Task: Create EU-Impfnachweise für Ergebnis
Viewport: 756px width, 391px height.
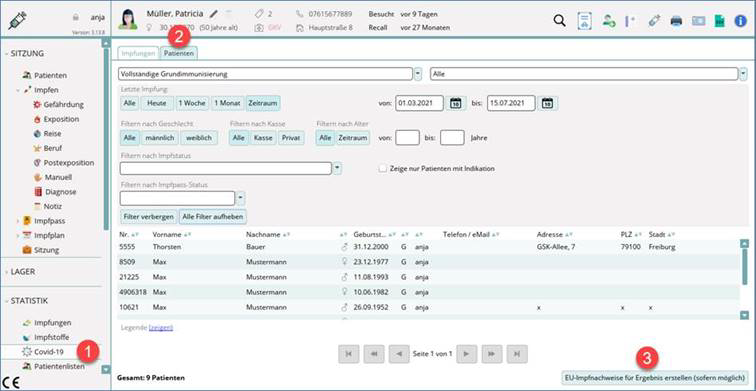Action: [655, 378]
